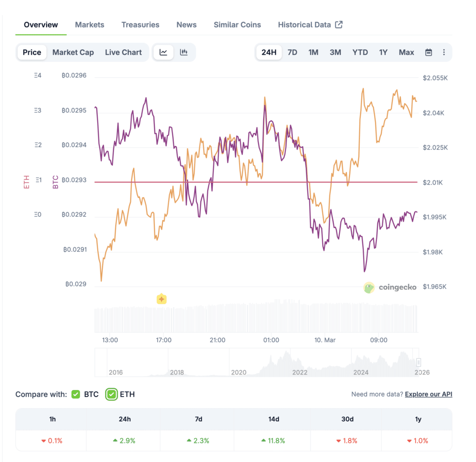Switch to the Markets tab
Viewport: 476px width, 462px height.
click(x=89, y=25)
